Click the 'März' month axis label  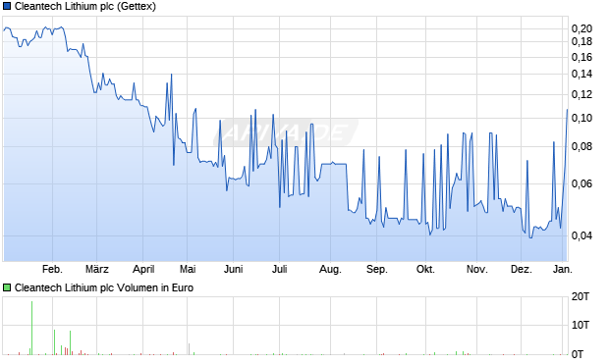point(97,269)
